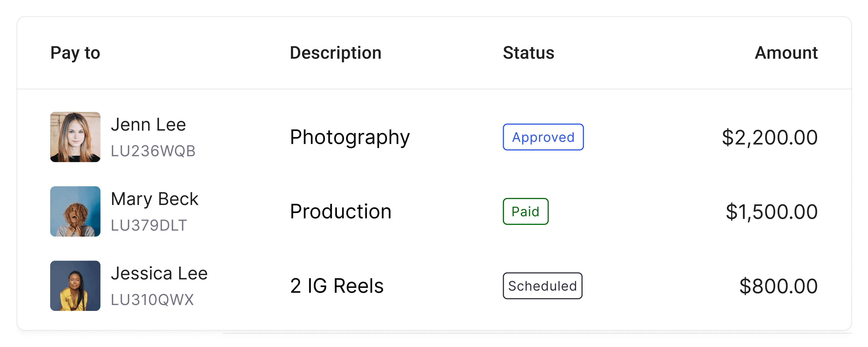Screen dimensions: 868x347
Task: Select the Jenn Lee name
Action: click(x=148, y=125)
